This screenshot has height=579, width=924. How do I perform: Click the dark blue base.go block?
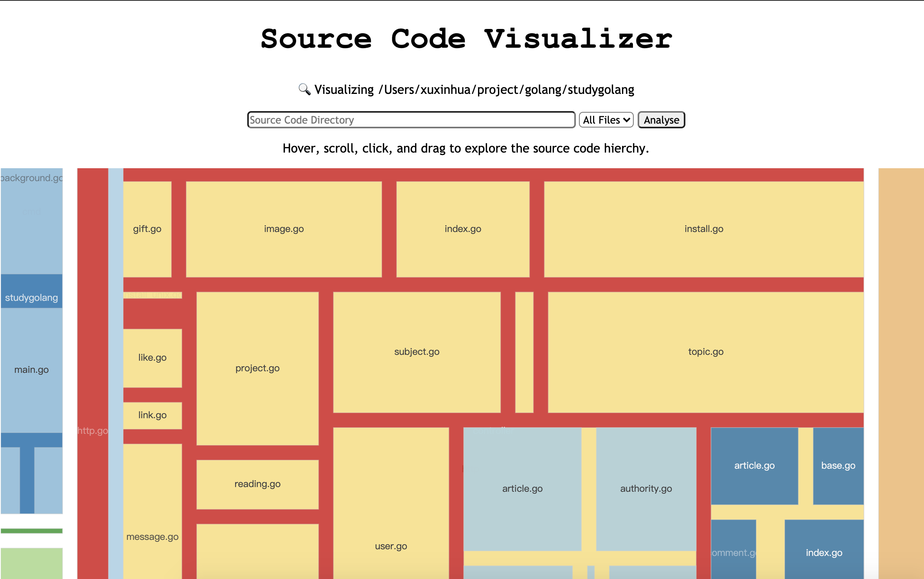(838, 466)
